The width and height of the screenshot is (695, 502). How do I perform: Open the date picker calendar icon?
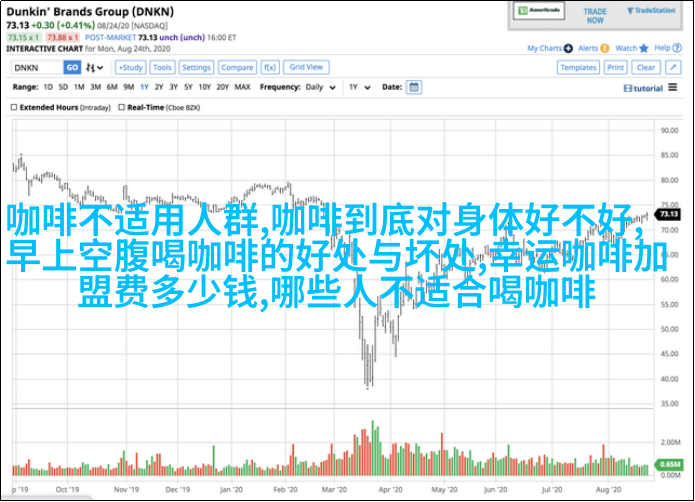pyautogui.click(x=414, y=87)
